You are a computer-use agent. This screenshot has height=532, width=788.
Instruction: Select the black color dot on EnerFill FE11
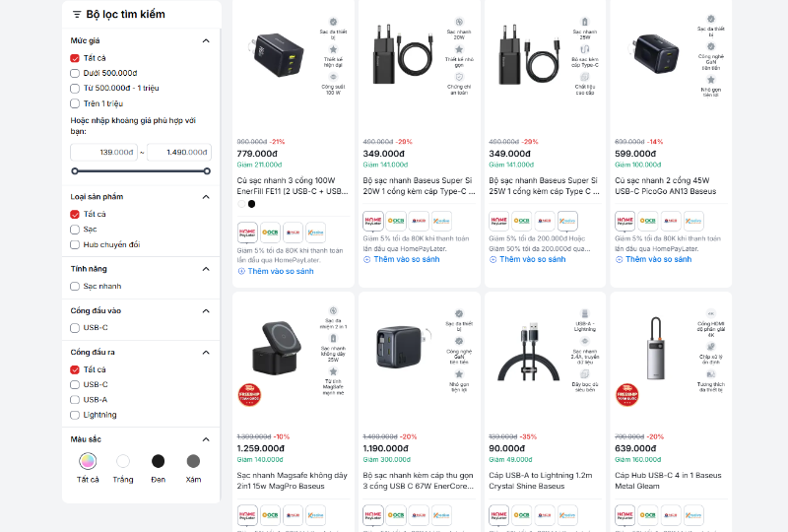tap(252, 204)
